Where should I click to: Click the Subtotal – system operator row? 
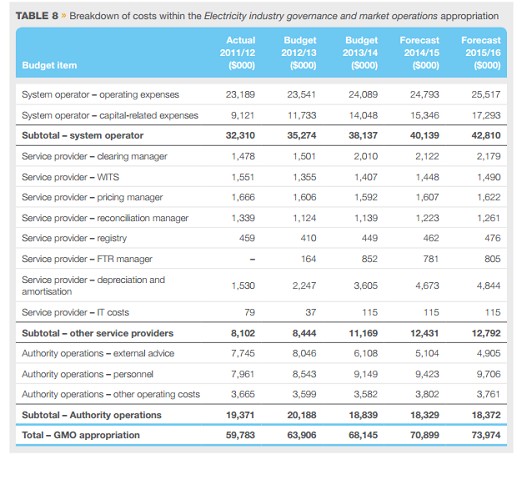[x=261, y=135]
